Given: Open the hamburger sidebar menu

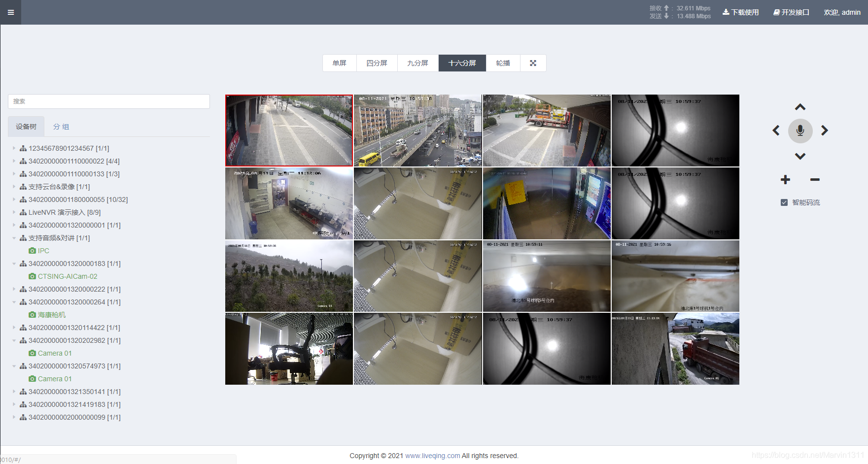Looking at the screenshot, I should [x=10, y=12].
